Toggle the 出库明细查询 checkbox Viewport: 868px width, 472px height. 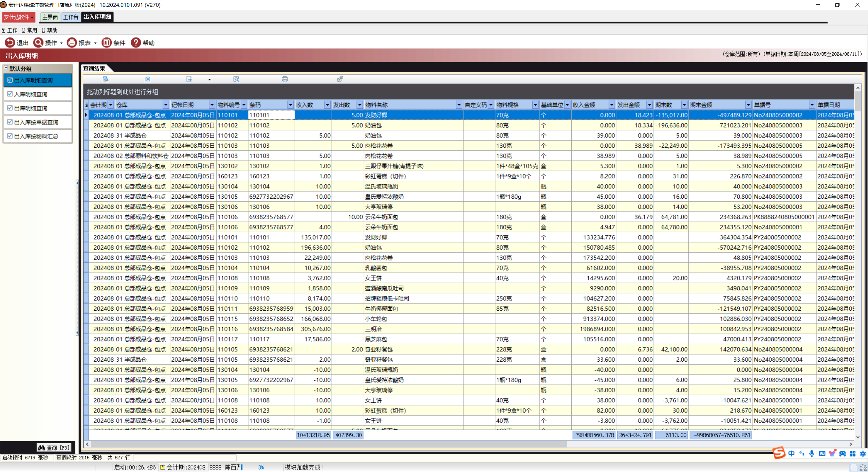(x=10, y=108)
